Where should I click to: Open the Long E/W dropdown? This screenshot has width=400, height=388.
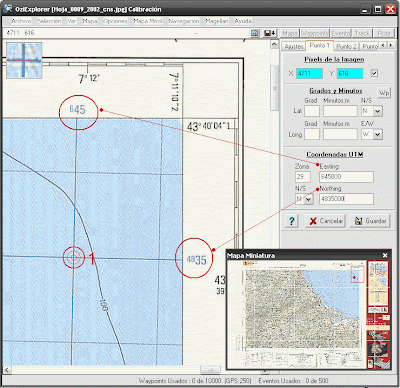[x=377, y=134]
